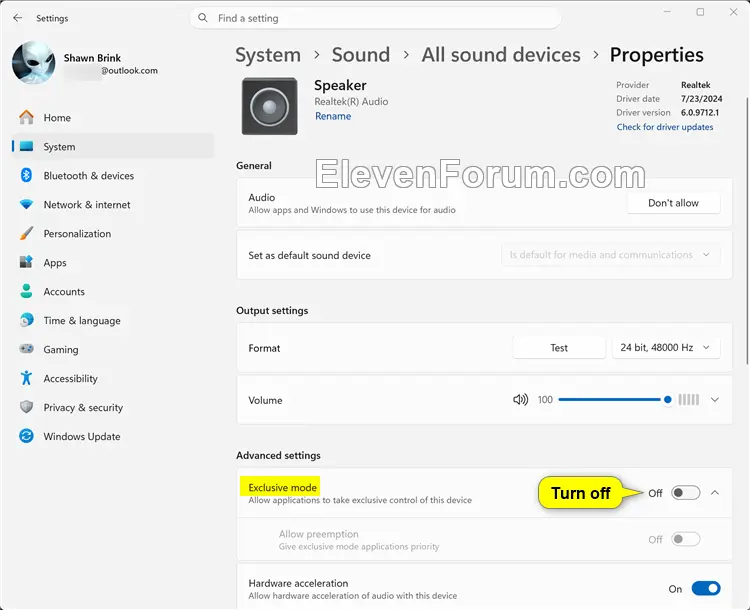Go back using the back arrow
This screenshot has height=610, width=750.
point(18,18)
